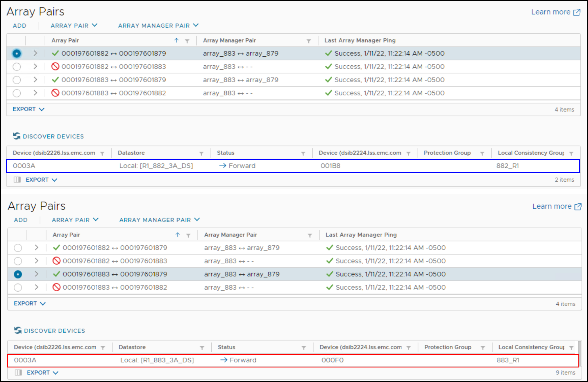Viewport: 588px width, 382px height.
Task: Click DISCOVER DEVICES in the lower section
Action: (54, 331)
